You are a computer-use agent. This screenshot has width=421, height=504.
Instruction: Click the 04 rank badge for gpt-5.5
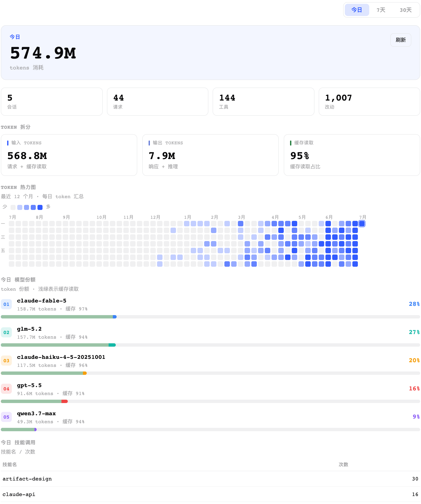(x=6, y=389)
